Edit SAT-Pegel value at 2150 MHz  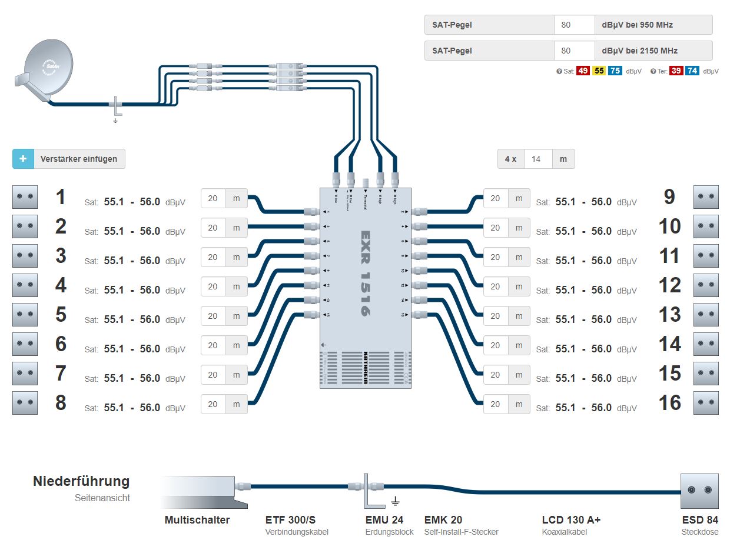coord(574,51)
